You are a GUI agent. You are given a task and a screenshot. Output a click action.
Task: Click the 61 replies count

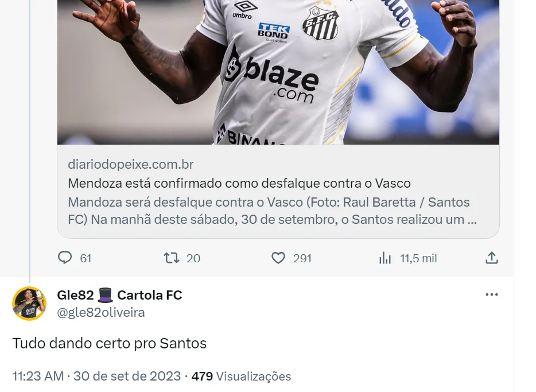point(86,258)
